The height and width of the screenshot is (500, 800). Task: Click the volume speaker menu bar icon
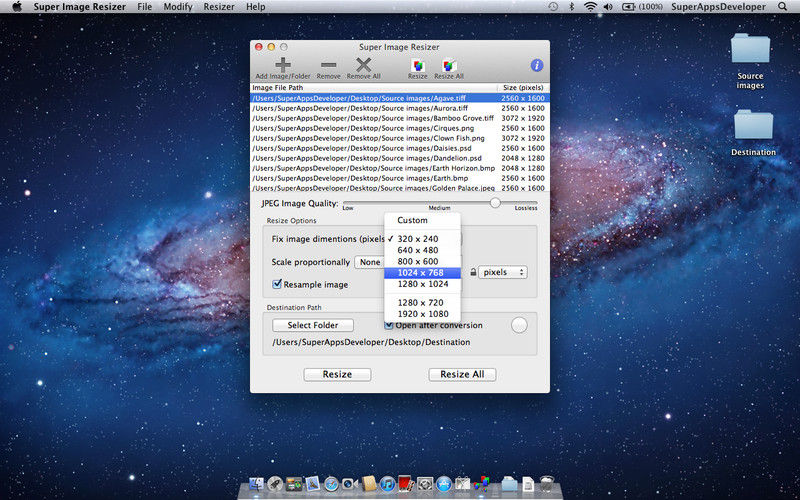(x=608, y=7)
